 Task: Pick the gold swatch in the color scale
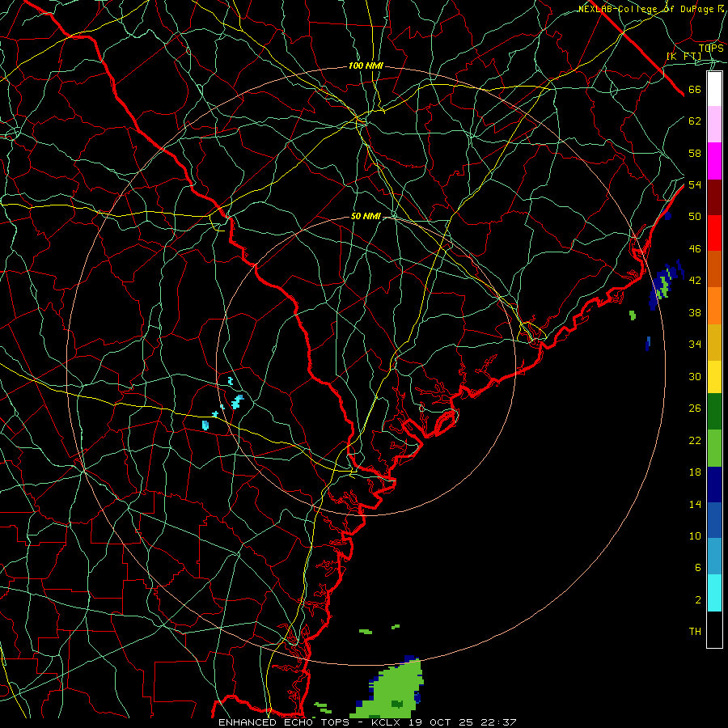click(714, 343)
